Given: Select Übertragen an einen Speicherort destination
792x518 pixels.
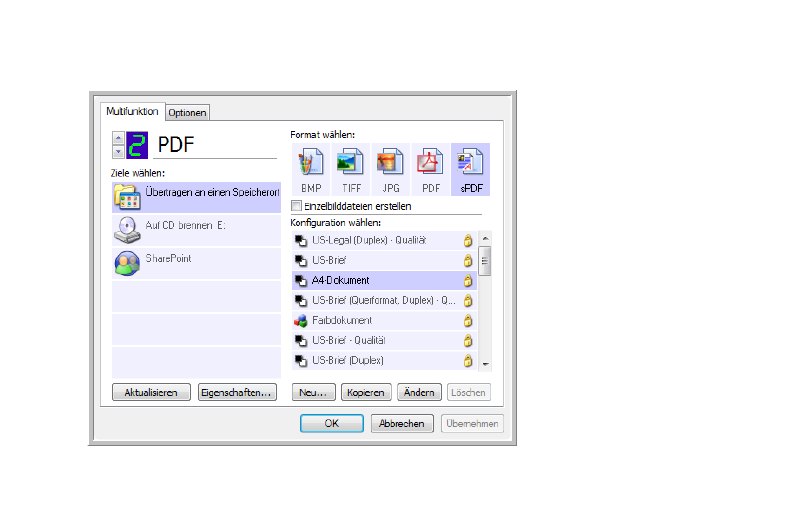Looking at the screenshot, I should (196, 197).
